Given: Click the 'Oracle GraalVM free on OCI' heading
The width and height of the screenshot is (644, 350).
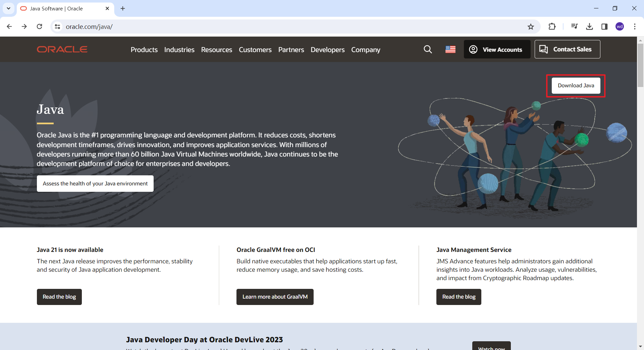Looking at the screenshot, I should [276, 250].
